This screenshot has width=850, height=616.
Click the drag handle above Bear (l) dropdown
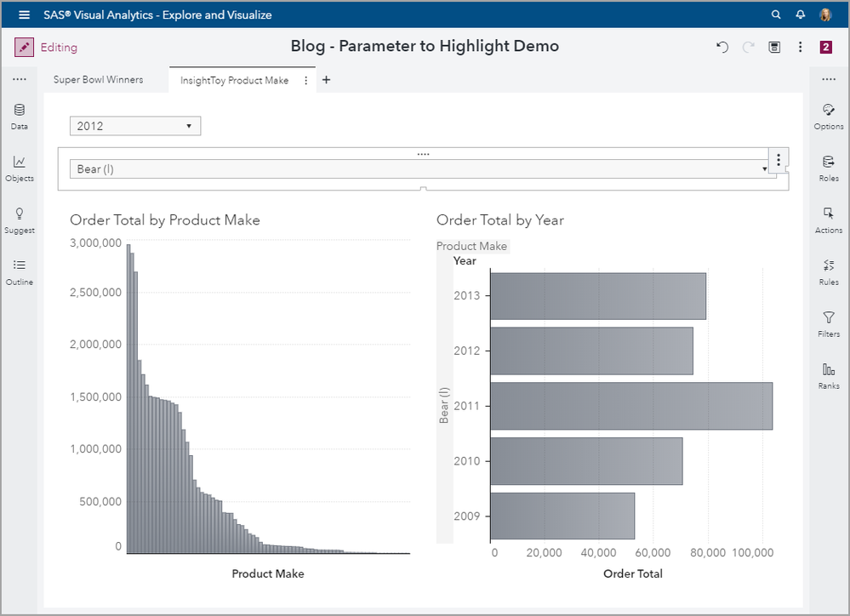(x=424, y=154)
